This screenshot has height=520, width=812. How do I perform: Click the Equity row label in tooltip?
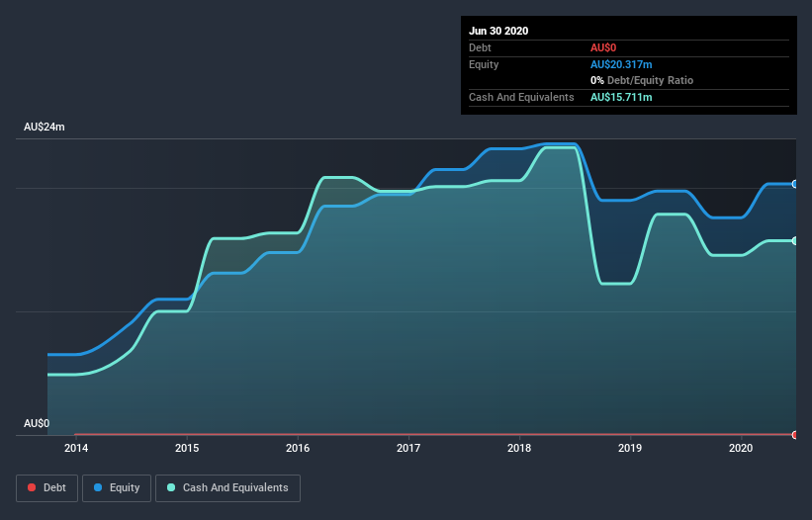coord(484,64)
